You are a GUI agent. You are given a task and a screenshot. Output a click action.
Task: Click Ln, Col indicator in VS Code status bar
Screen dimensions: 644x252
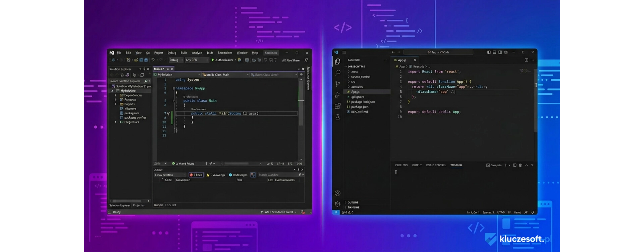tap(473, 212)
